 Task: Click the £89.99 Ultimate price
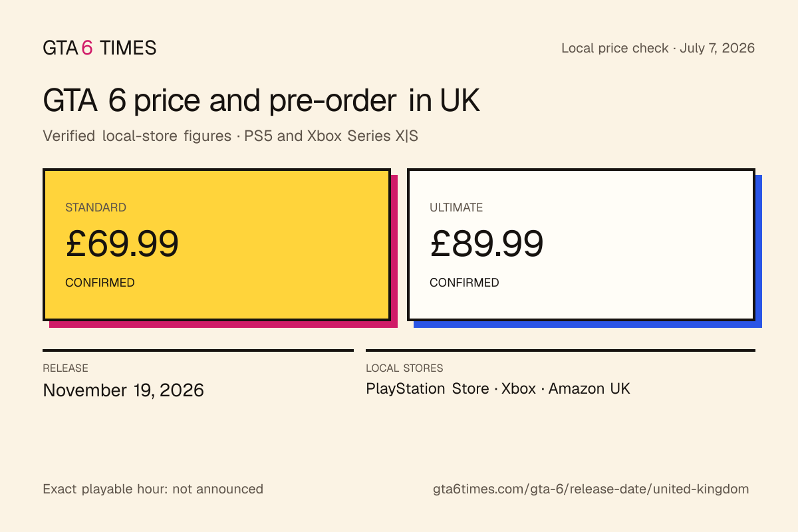coord(487,244)
